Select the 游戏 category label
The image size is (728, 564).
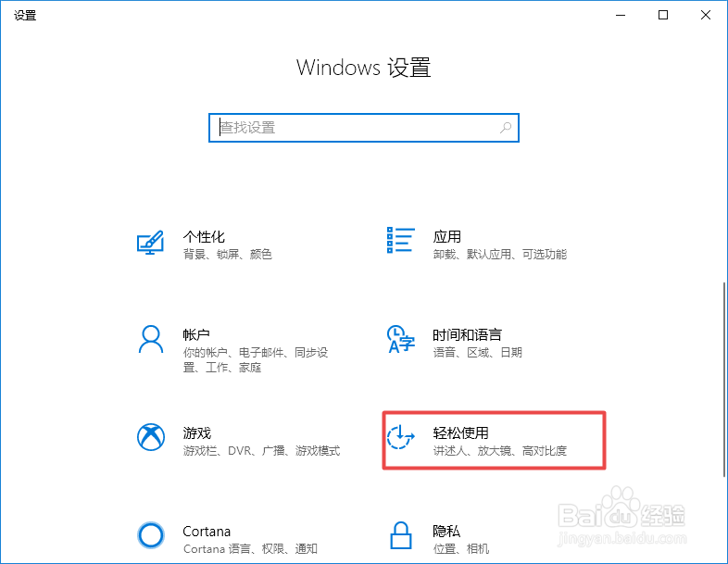(197, 433)
